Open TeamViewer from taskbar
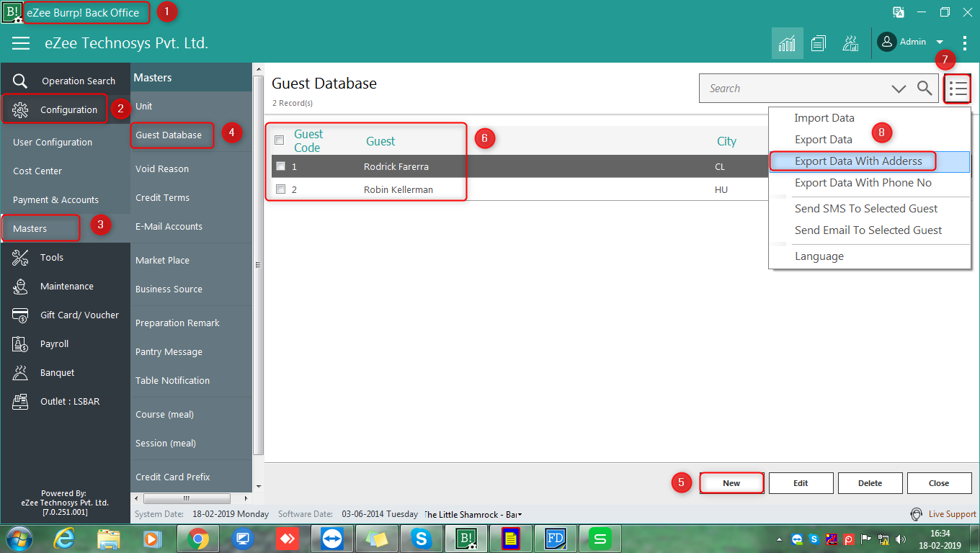Viewport: 980px width, 553px height. tap(332, 539)
